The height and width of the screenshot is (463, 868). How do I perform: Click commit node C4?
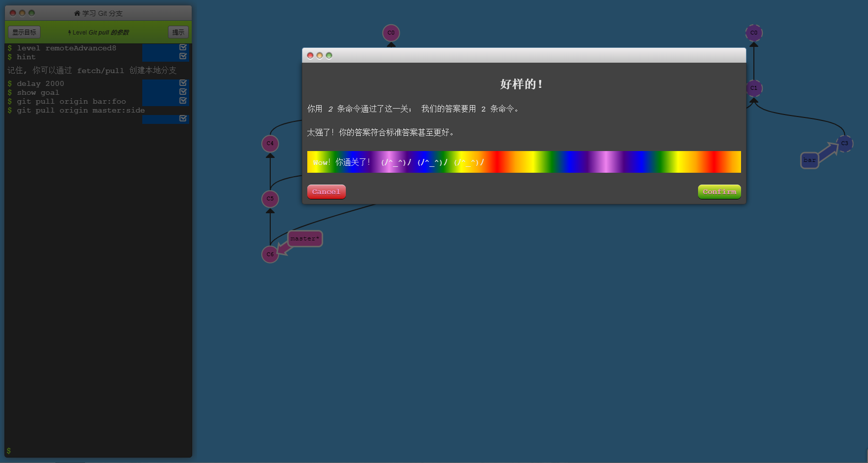tap(270, 143)
